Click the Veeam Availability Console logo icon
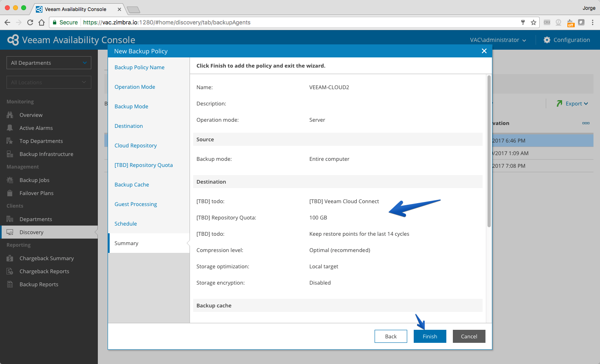This screenshot has height=364, width=600. (x=13, y=40)
